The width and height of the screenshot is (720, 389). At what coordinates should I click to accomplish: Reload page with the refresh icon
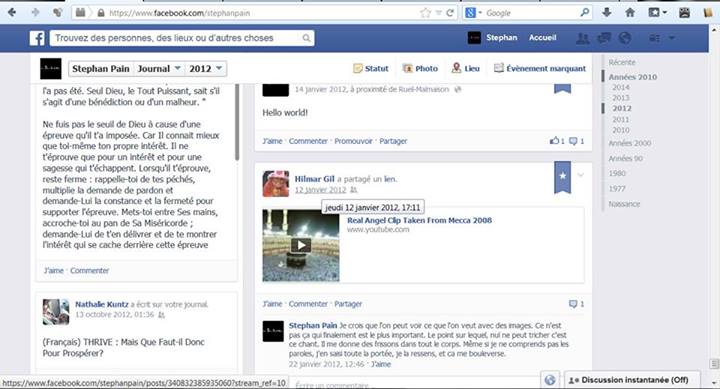coord(450,13)
